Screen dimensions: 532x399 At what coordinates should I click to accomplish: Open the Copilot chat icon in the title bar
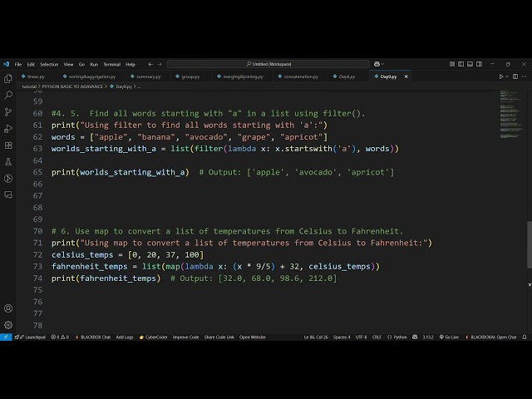(377, 64)
